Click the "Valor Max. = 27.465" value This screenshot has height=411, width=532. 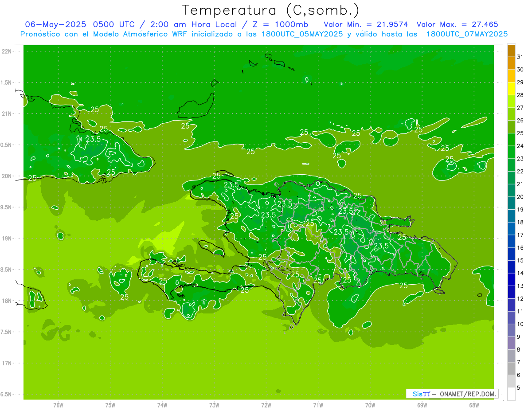coord(457,24)
